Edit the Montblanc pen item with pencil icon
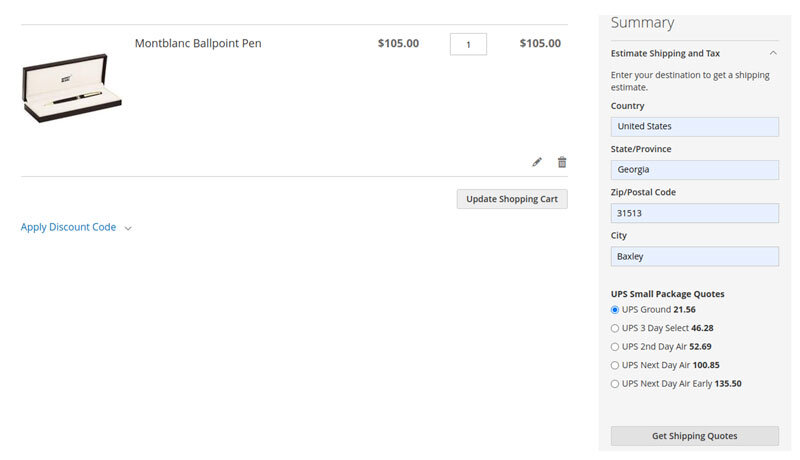Screen dimensions: 800x460 tap(537, 162)
